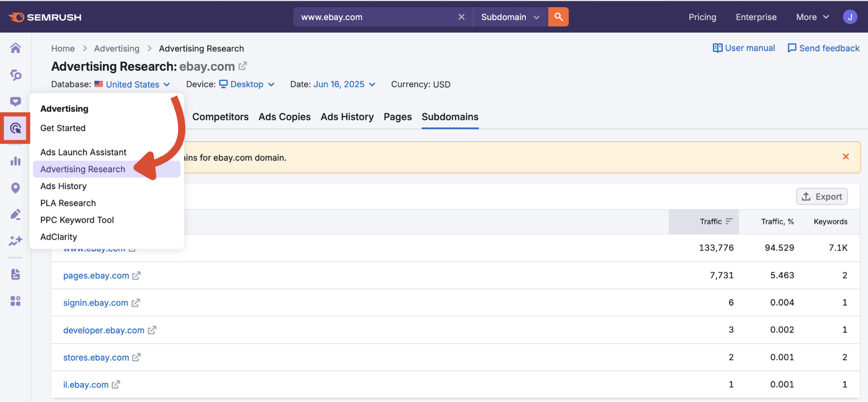Open pages.ebay.com external link icon
868x402 pixels.
136,276
